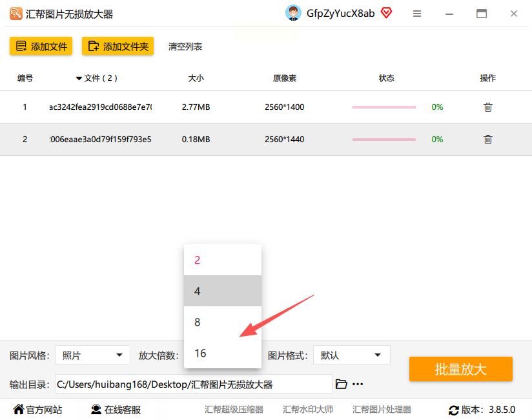This screenshot has width=532, height=420.
Task: Click the 清空列表 link
Action: pyautogui.click(x=185, y=47)
